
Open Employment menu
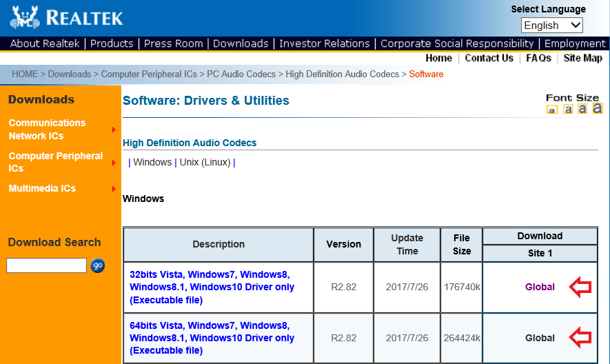575,43
